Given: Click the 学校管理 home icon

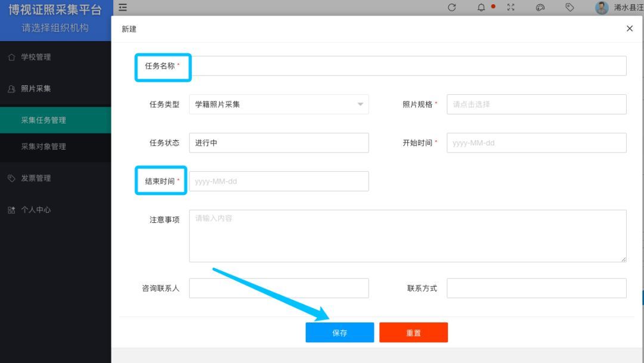Looking at the screenshot, I should 11,57.
